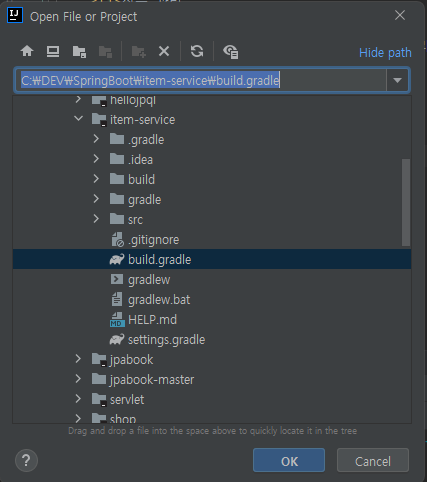Click the Gradle elephant icon beside settings.gradle

pyautogui.click(x=117, y=339)
